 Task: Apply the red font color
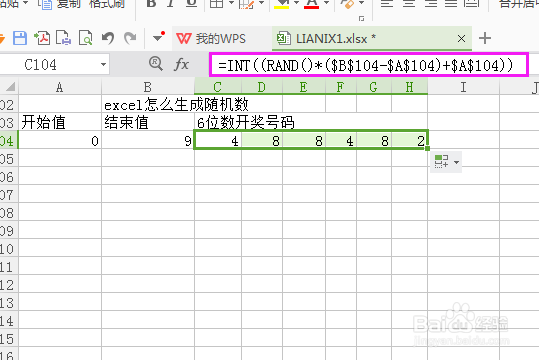(x=311, y=4)
